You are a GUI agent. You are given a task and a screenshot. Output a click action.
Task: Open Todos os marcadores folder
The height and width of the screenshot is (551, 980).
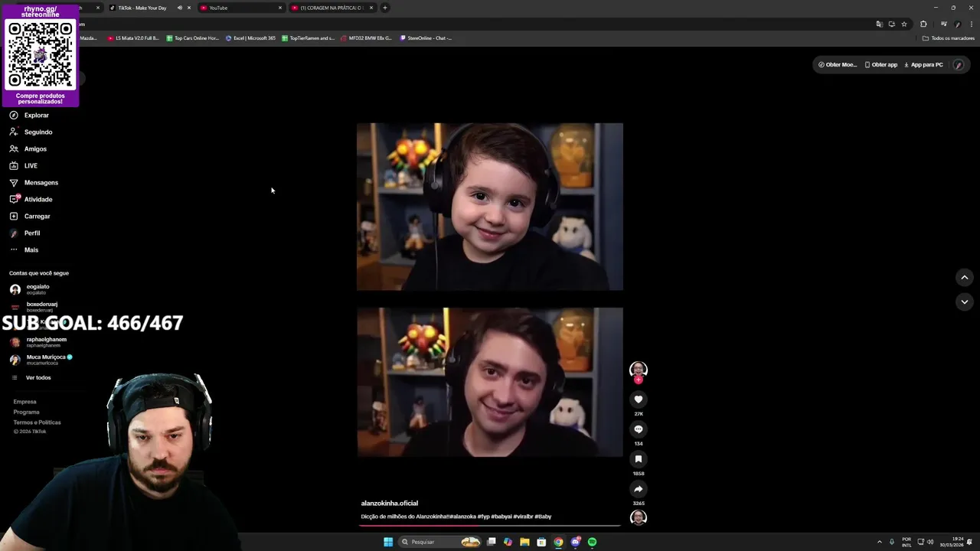click(x=949, y=38)
